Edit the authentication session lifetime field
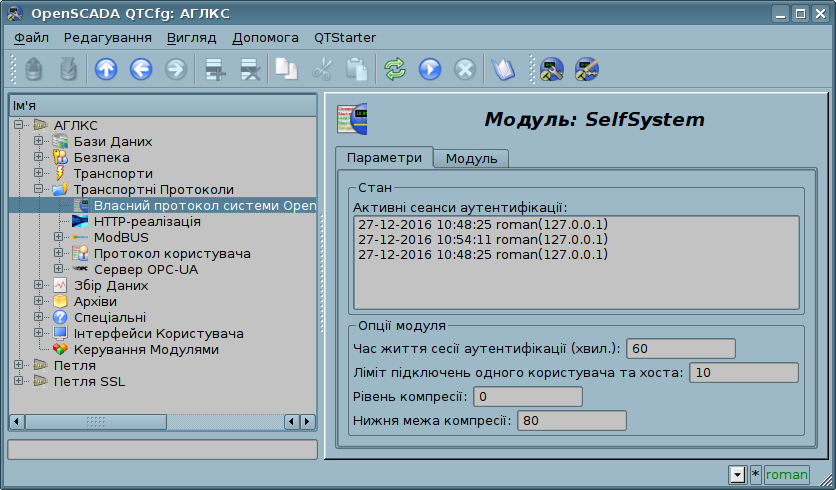This screenshot has width=836, height=490. 681,349
